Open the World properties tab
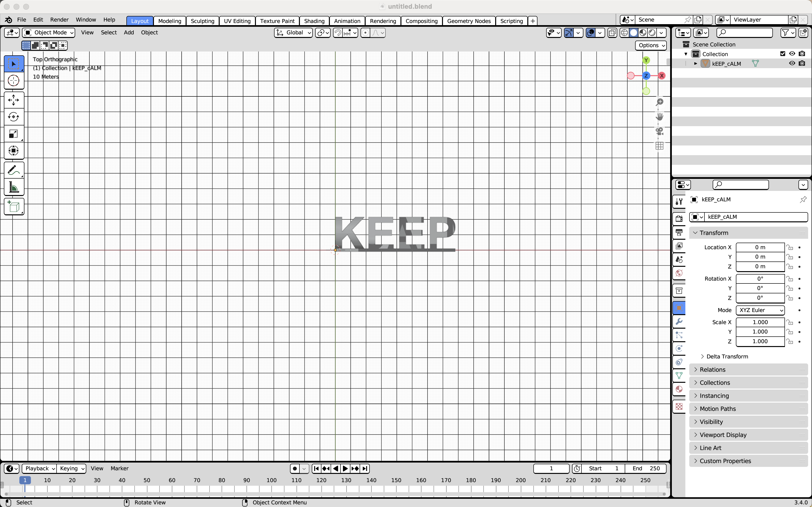The width and height of the screenshot is (812, 507). 679,273
